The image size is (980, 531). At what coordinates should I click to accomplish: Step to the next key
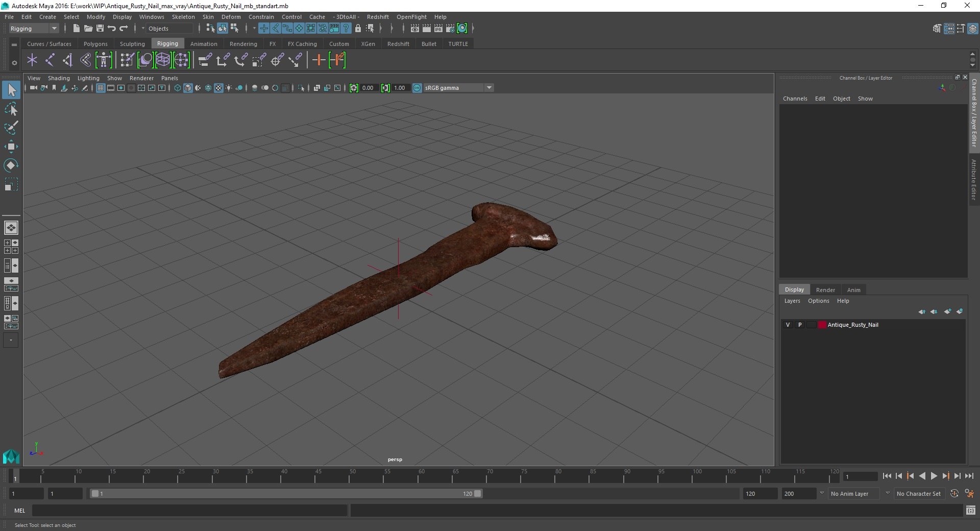point(945,476)
